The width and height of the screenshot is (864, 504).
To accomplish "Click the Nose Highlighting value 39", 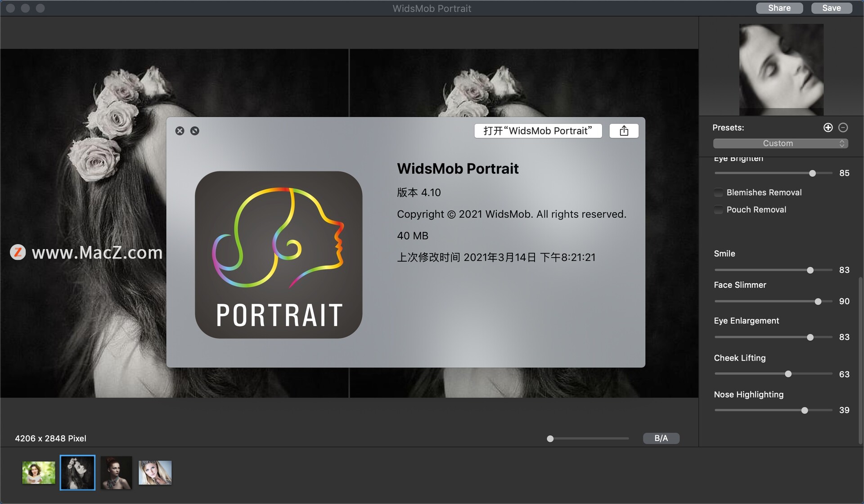I will [x=844, y=410].
